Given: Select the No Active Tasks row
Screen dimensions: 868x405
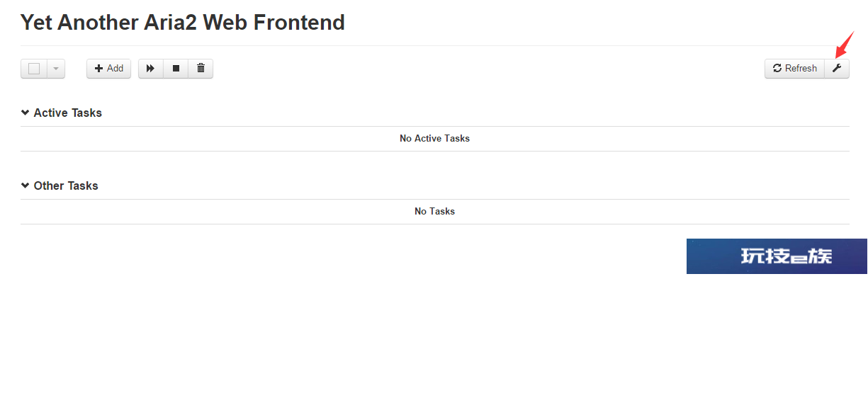Looking at the screenshot, I should pos(435,139).
